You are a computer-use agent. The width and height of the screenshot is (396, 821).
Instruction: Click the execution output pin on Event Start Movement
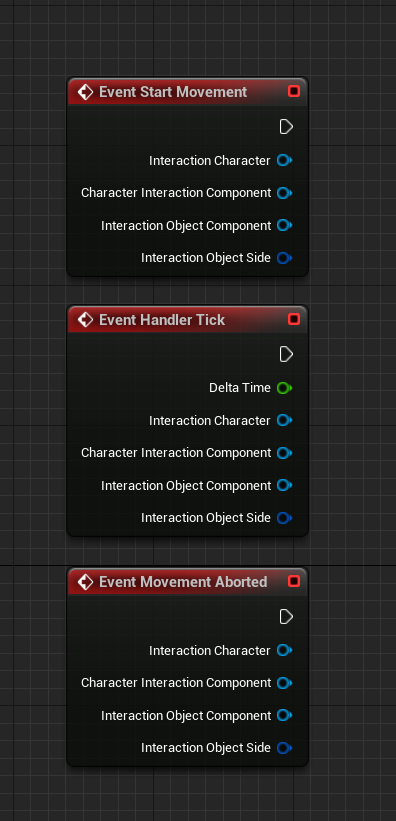286,127
